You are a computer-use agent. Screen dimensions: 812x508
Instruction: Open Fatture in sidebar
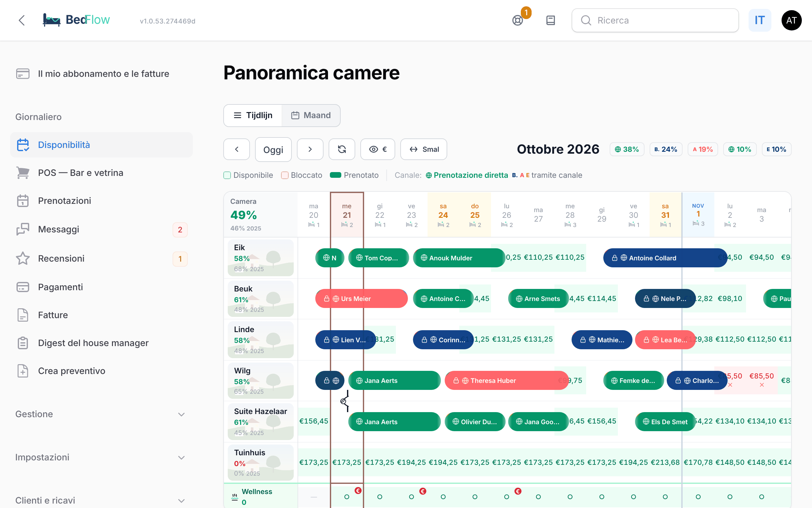pos(101,315)
